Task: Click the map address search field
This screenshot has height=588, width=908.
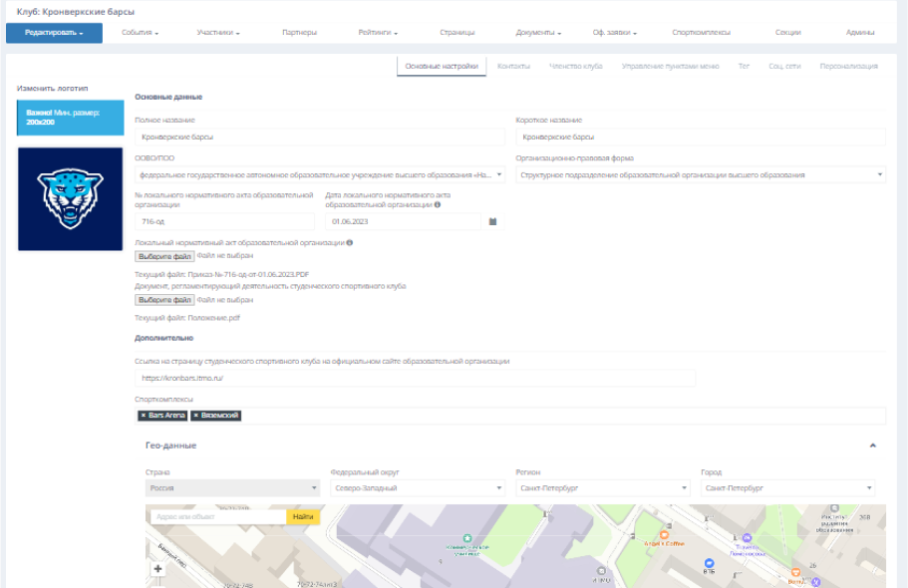Action: coord(217,516)
